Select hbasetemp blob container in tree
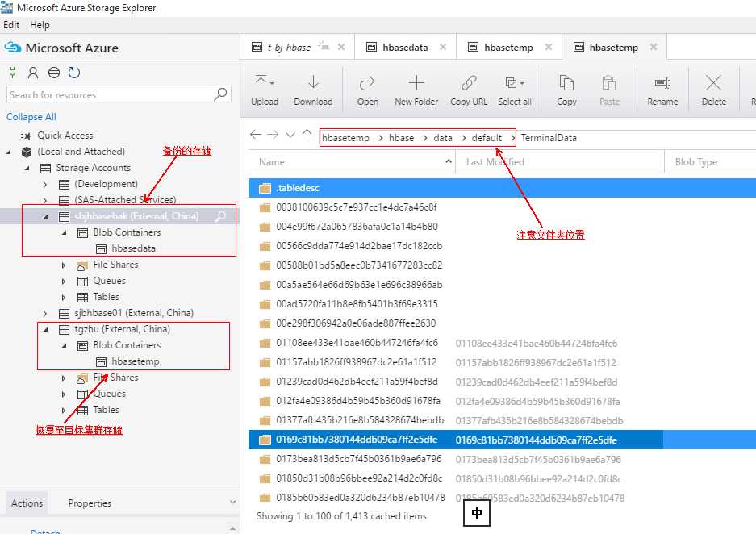 (136, 361)
